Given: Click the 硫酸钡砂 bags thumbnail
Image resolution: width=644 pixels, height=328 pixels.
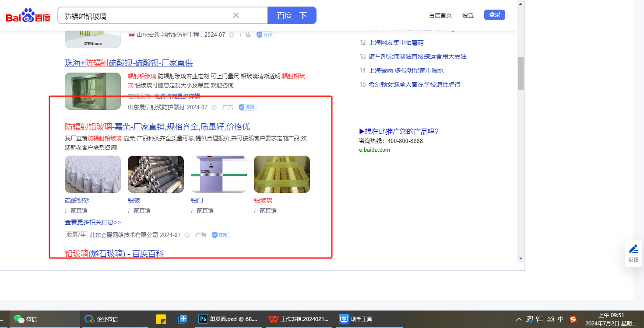Looking at the screenshot, I should pyautogui.click(x=93, y=174).
